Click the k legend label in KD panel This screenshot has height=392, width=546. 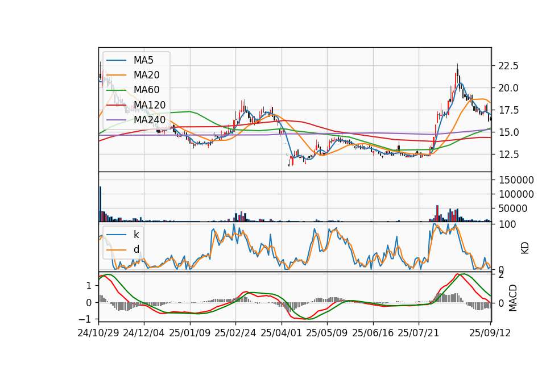(x=136, y=235)
